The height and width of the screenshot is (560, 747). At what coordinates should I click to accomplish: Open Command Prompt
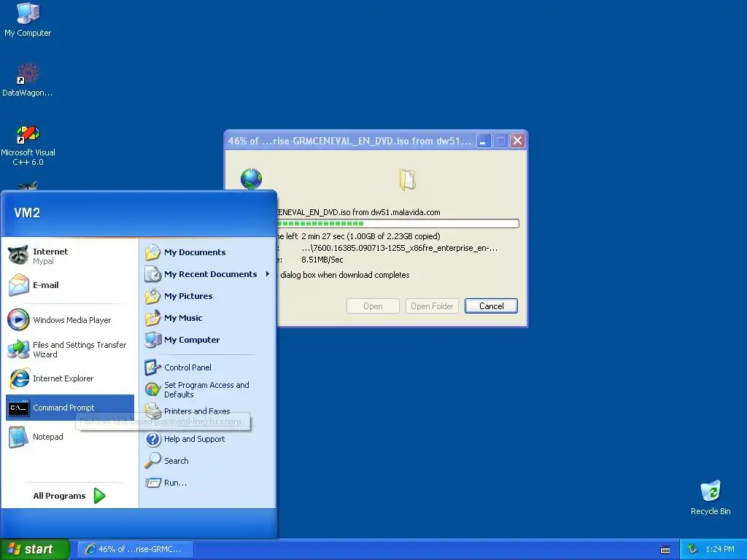[x=69, y=408]
